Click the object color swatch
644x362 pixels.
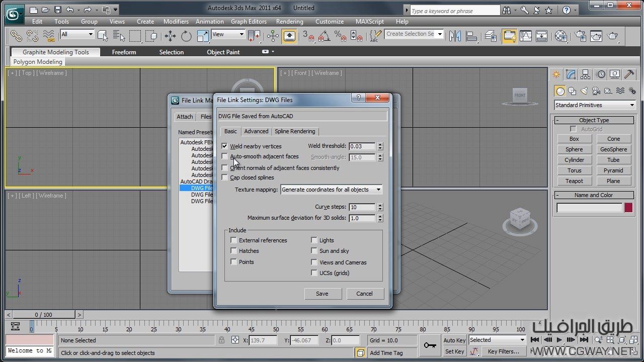pos(628,208)
